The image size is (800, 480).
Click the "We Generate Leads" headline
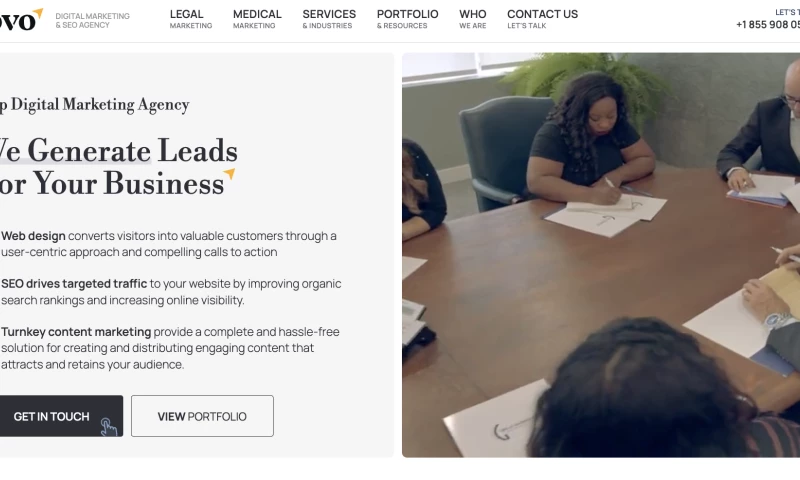click(118, 151)
